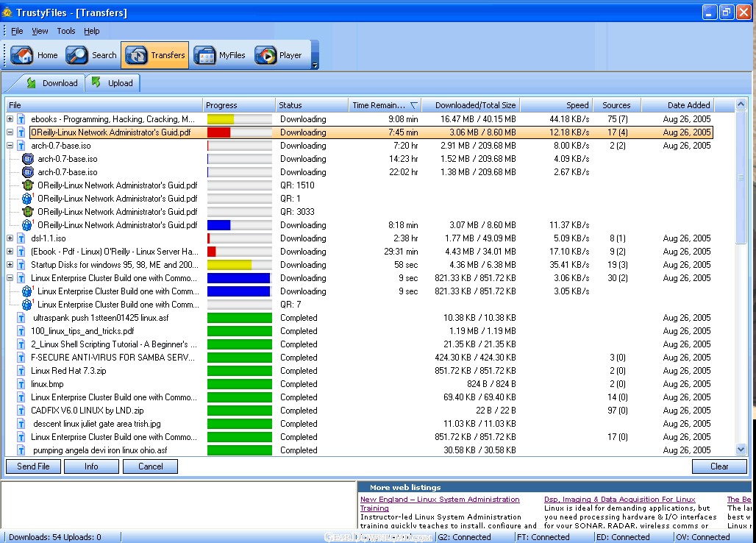Click source icon on the QR: 1 row

27,199
